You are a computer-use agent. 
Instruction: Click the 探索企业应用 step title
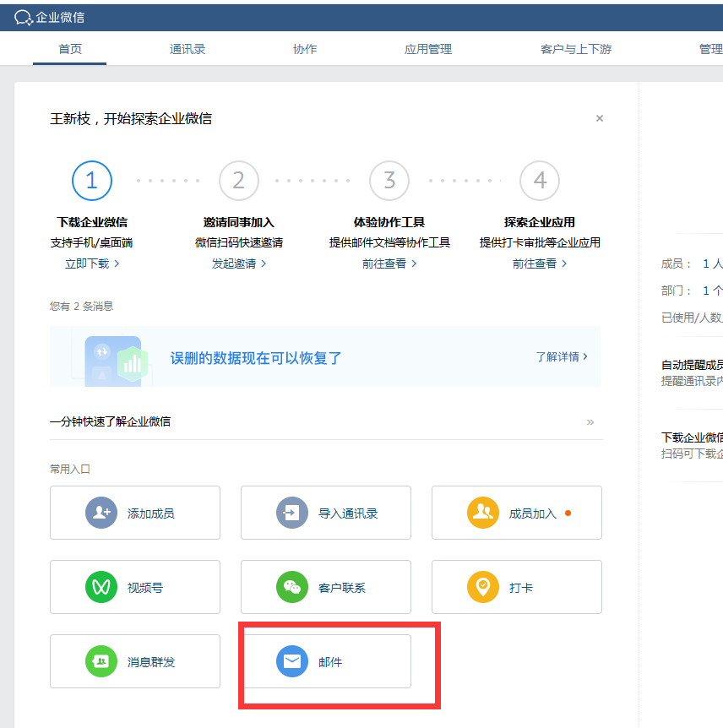click(540, 222)
